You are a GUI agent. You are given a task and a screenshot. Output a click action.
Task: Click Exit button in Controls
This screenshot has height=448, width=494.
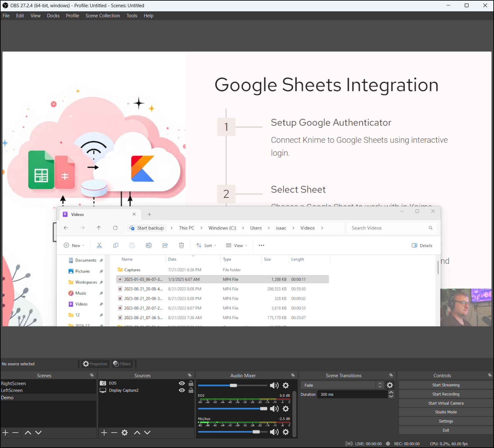point(446,430)
